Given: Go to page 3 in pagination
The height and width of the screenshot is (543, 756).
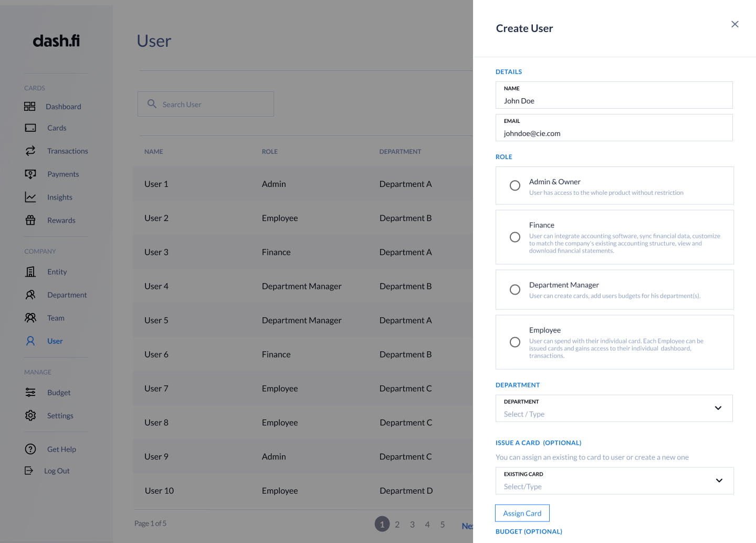Looking at the screenshot, I should coord(412,524).
